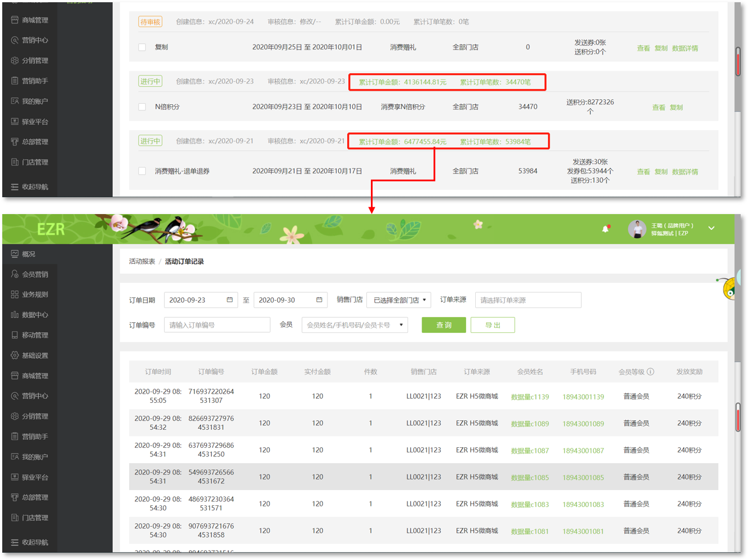Click the EZR logo
748x560 pixels.
51,229
